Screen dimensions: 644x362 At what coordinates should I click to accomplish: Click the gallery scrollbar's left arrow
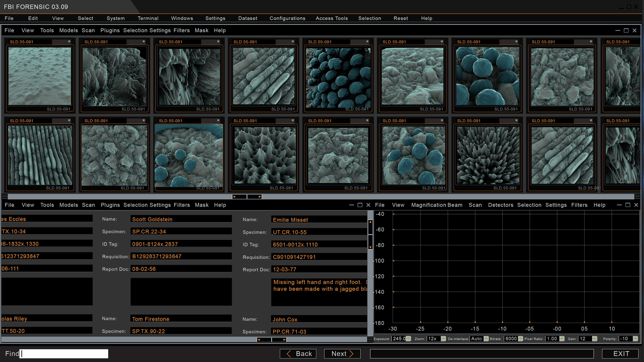coord(234,197)
